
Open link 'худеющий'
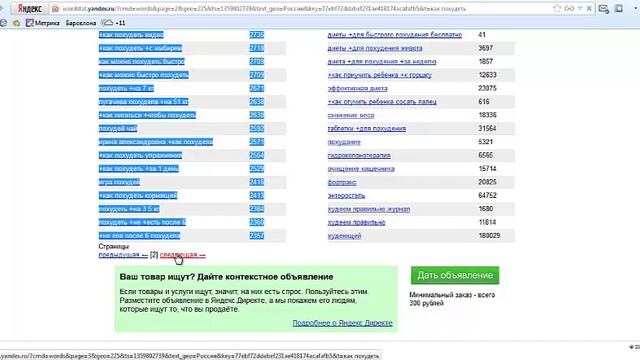point(344,236)
